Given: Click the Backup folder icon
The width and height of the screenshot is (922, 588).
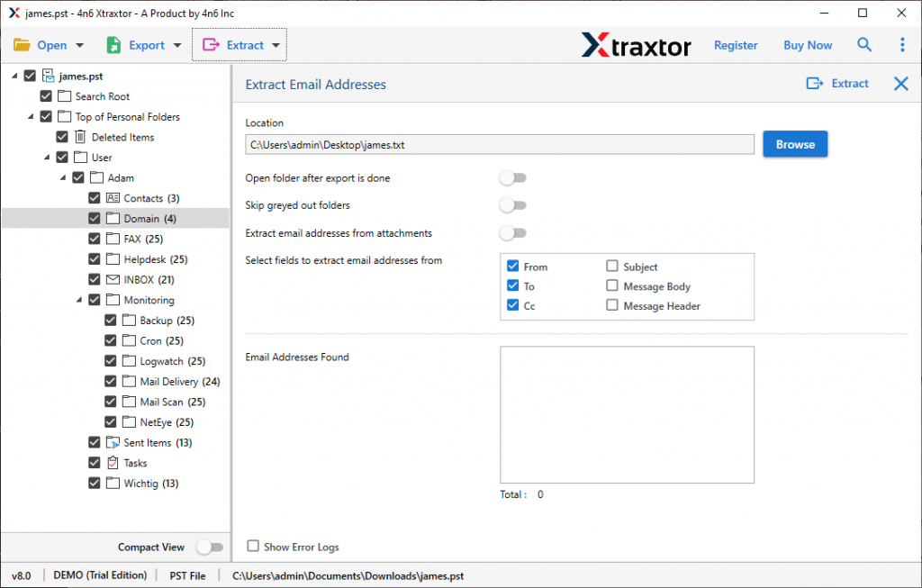Looking at the screenshot, I should 129,320.
